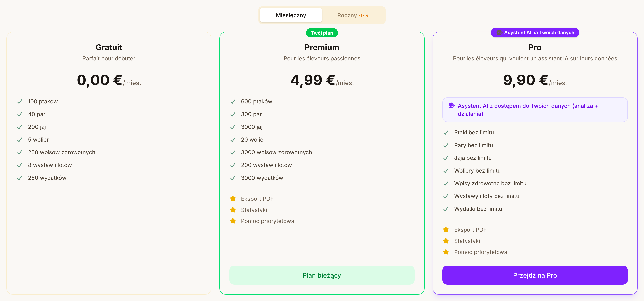Click text 250 wpisów zdrowotnych
Screen dimensions: 644x301
click(61, 152)
